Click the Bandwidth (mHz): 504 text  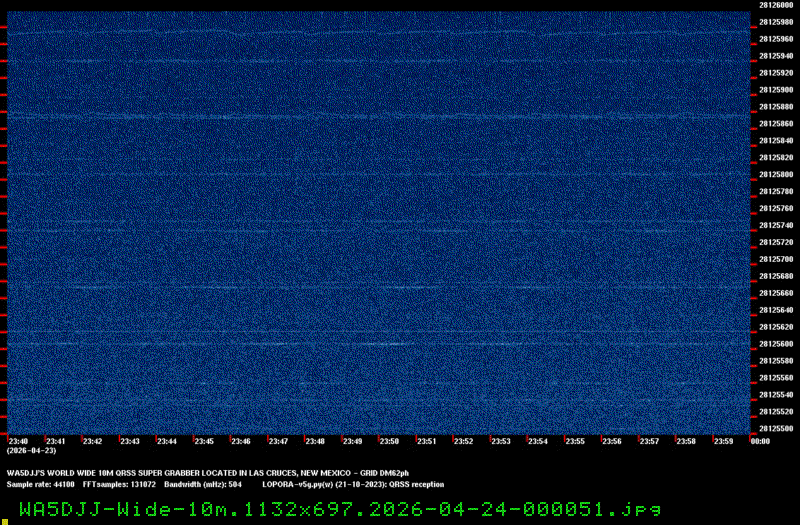click(x=203, y=483)
